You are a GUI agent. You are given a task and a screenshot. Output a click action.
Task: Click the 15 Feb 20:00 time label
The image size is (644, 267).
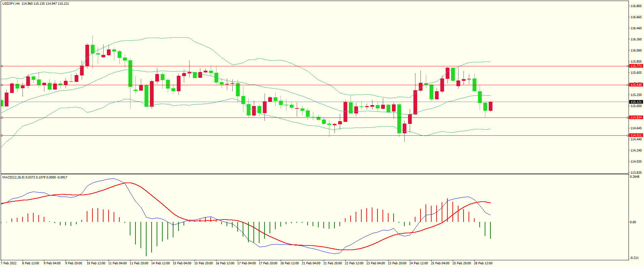203,263
